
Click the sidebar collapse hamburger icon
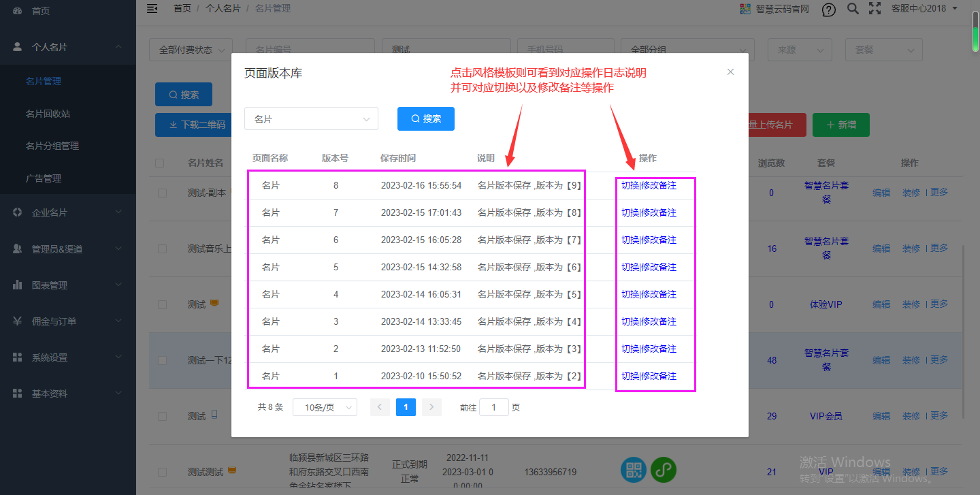click(x=152, y=8)
